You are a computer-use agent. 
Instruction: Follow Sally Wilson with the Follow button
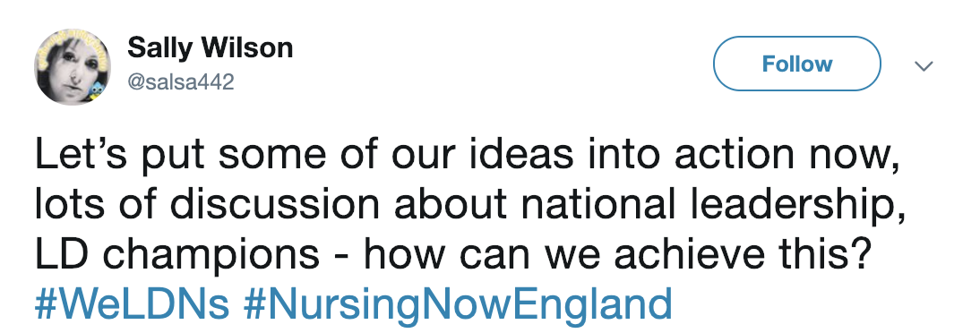point(797,64)
